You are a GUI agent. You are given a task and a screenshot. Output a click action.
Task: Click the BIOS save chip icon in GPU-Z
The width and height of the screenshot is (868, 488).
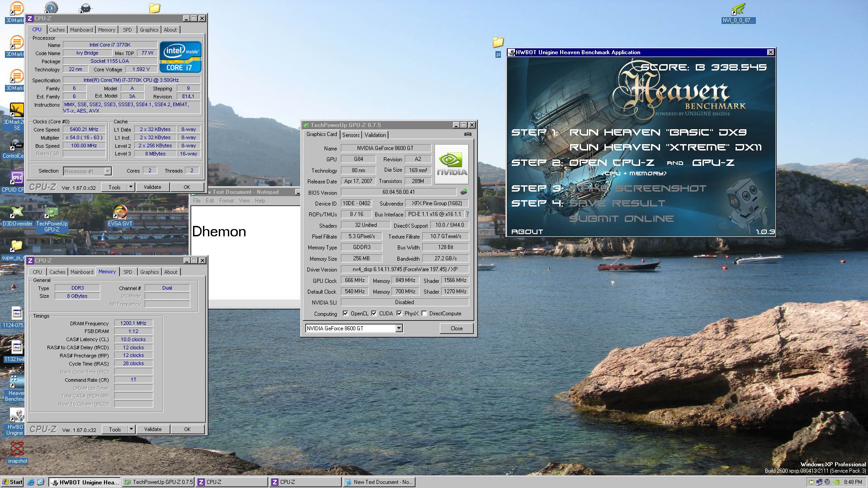coord(464,192)
